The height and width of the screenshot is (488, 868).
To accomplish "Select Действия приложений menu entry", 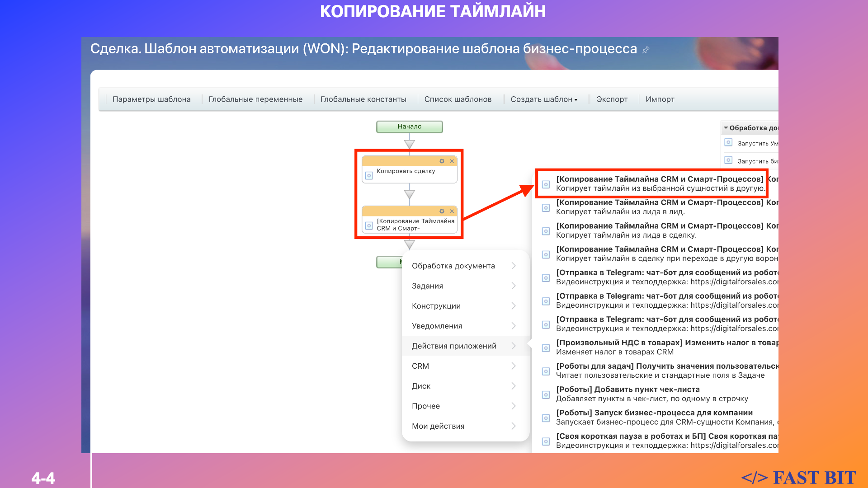I will (x=454, y=346).
